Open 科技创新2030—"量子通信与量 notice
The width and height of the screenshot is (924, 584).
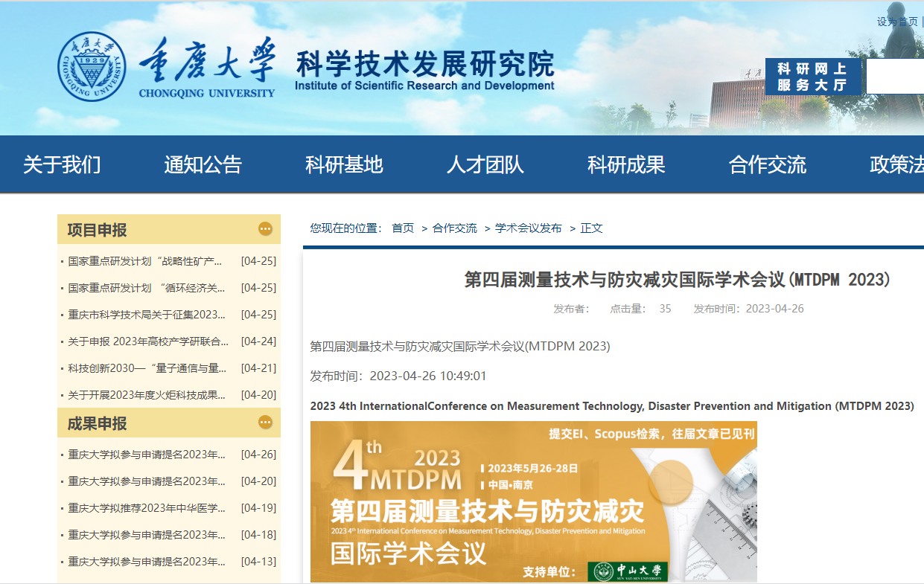[147, 368]
